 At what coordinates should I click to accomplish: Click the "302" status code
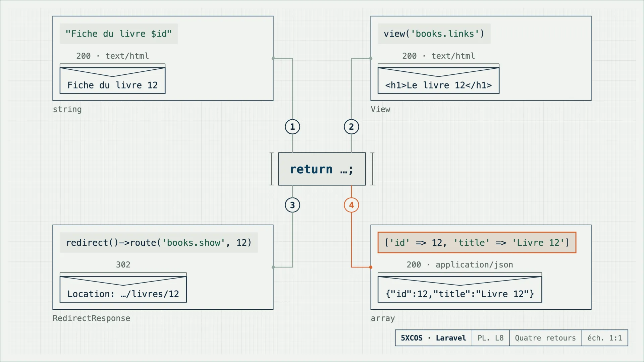tap(123, 264)
